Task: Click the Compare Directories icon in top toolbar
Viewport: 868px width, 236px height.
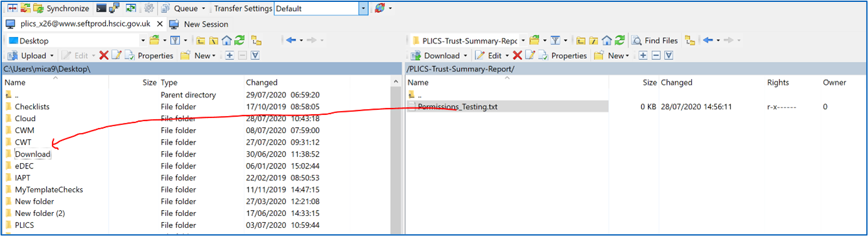Action: click(x=12, y=8)
